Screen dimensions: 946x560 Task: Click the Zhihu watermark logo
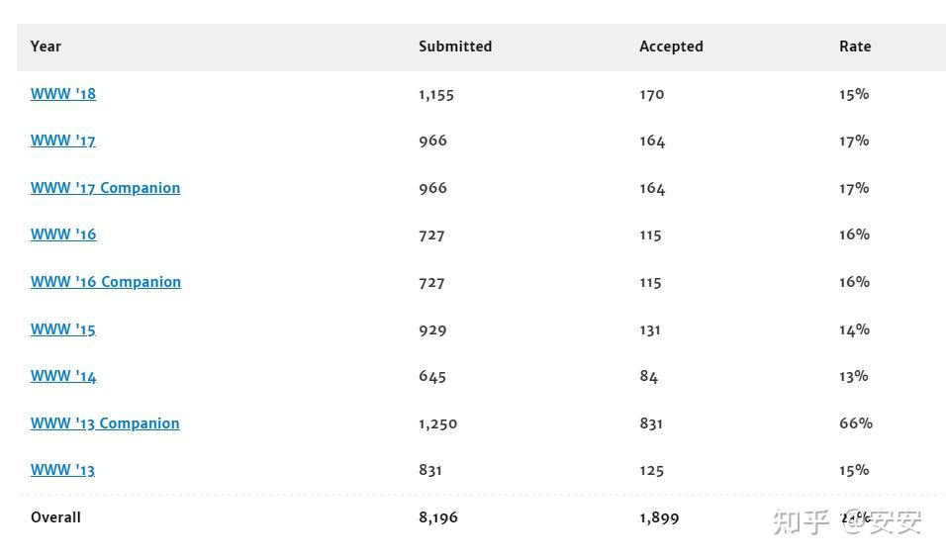coord(800,521)
